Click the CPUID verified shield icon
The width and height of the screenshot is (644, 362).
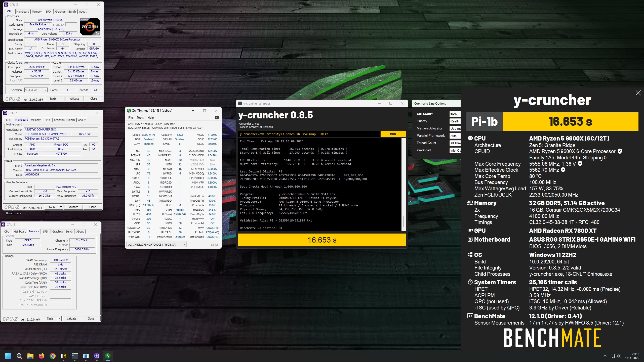(620, 151)
